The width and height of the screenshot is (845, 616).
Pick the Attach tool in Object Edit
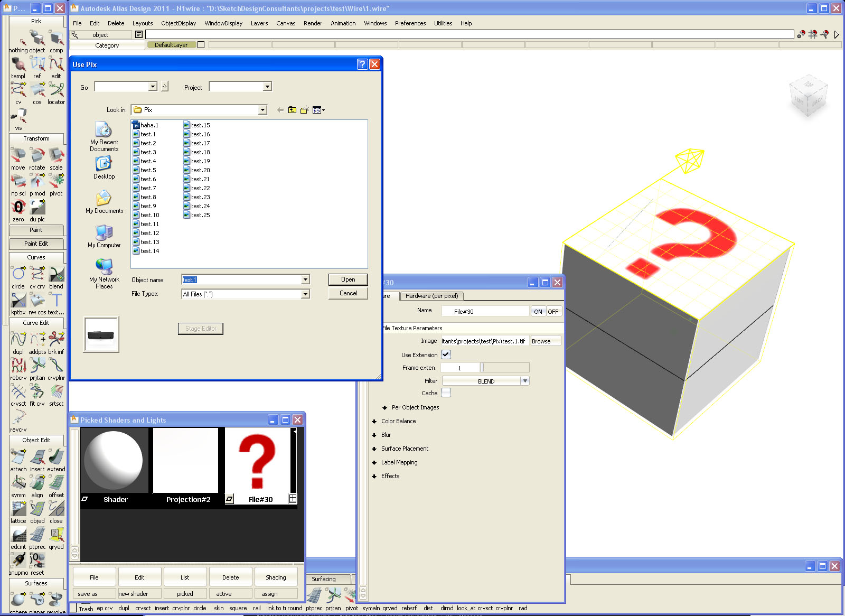pos(18,456)
